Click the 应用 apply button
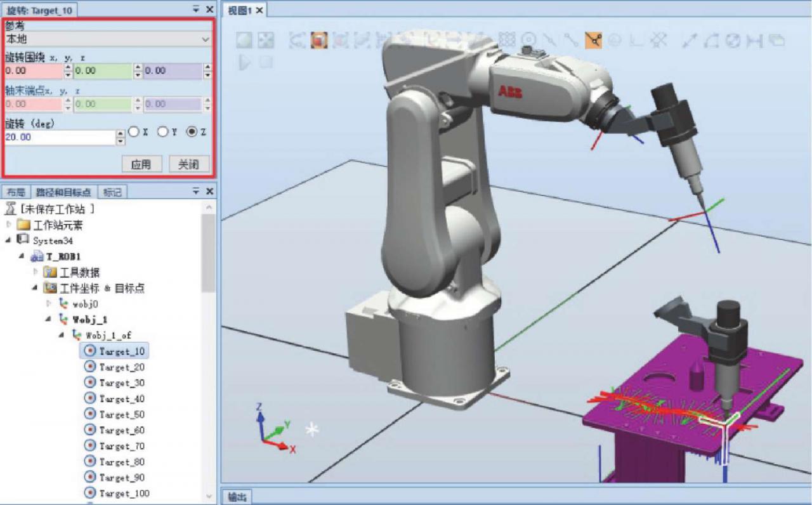This screenshot has height=505, width=812. point(141,164)
